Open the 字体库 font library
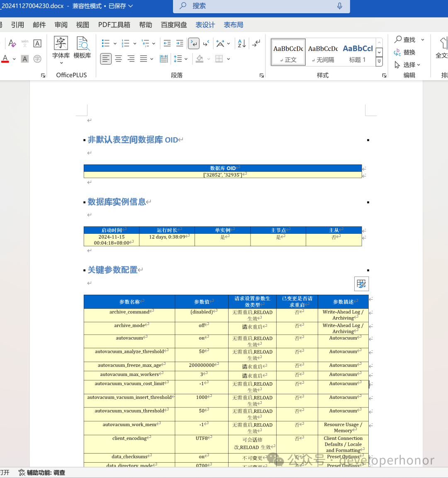This screenshot has width=448, height=478. tap(61, 50)
